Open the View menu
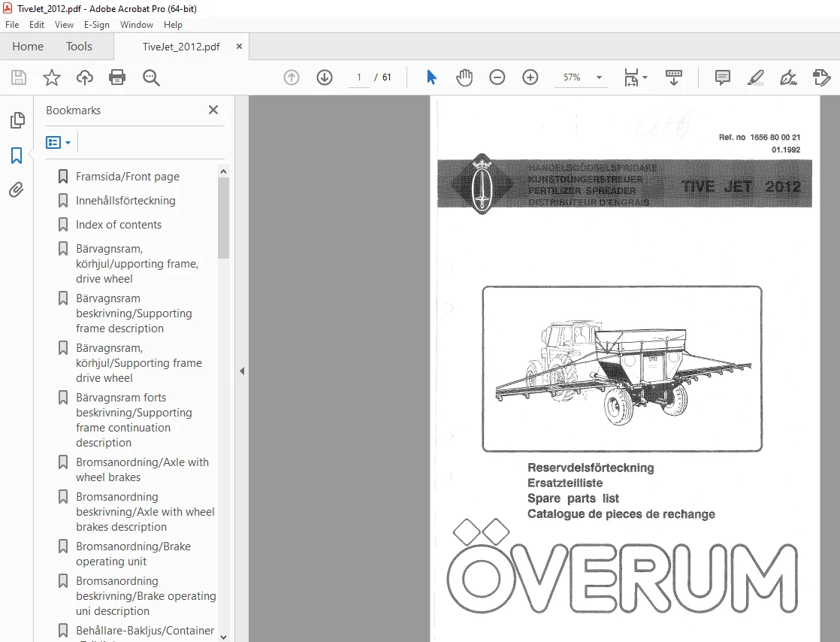The width and height of the screenshot is (840, 642). click(64, 25)
